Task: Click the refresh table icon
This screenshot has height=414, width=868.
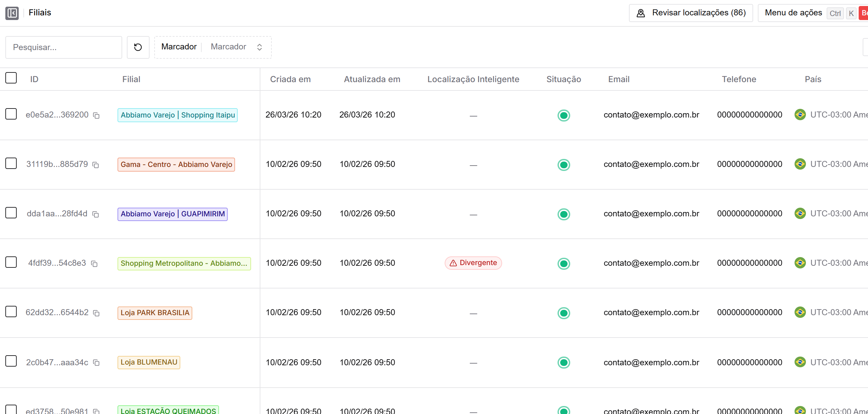Action: point(138,47)
